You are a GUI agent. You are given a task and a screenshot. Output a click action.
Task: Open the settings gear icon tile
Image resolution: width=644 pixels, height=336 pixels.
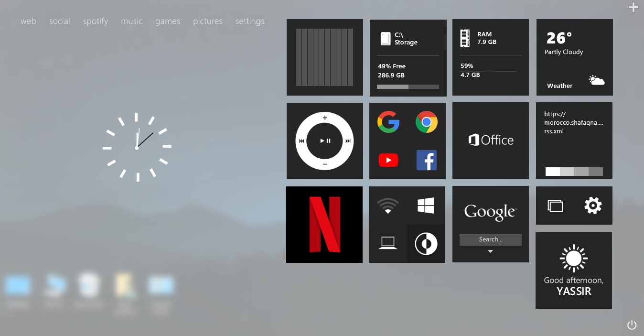(x=593, y=206)
